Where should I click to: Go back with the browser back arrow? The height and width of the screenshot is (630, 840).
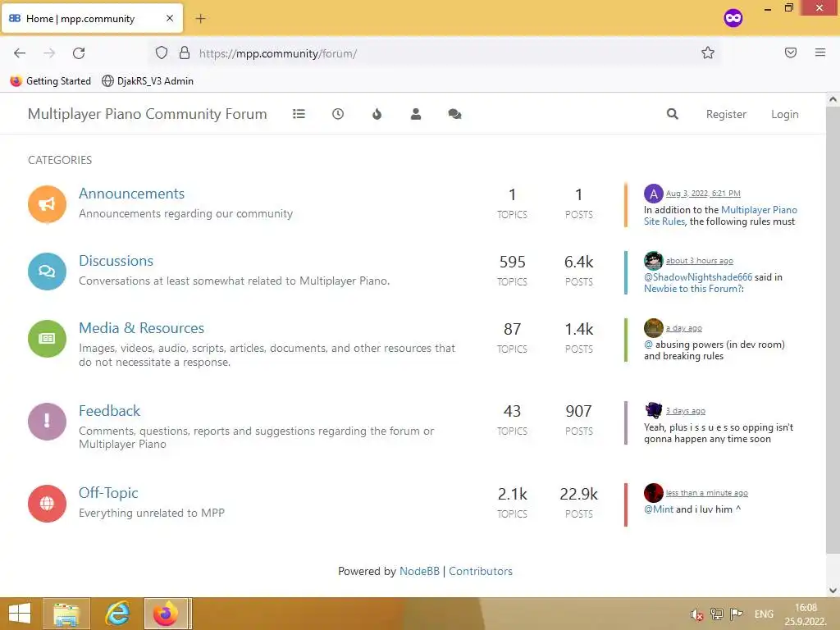pyautogui.click(x=20, y=53)
